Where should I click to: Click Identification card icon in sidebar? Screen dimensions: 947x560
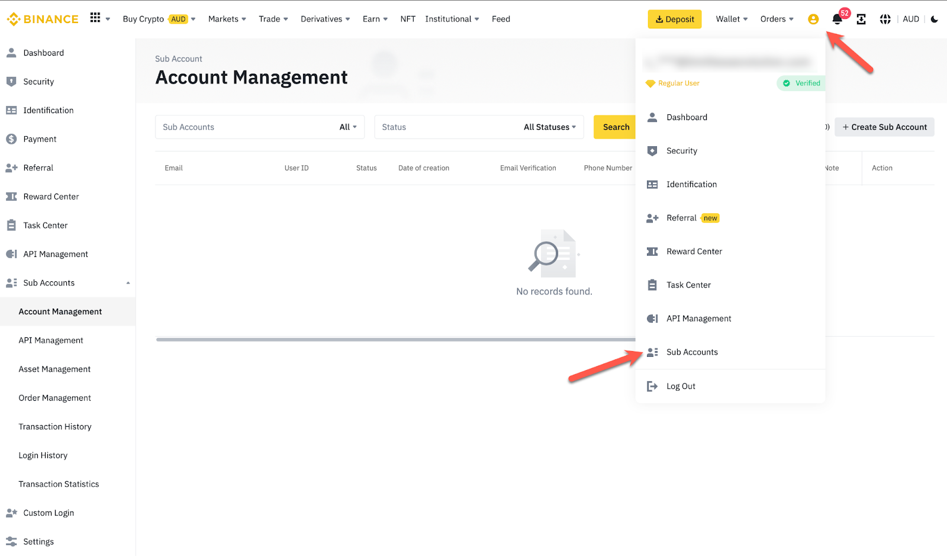(11, 110)
